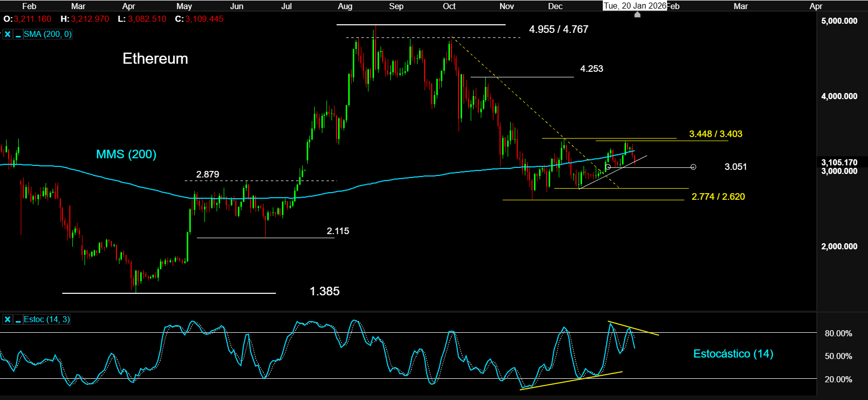Select the 4.955 / 4.767 resistance label
The image size is (868, 400).
558,29
